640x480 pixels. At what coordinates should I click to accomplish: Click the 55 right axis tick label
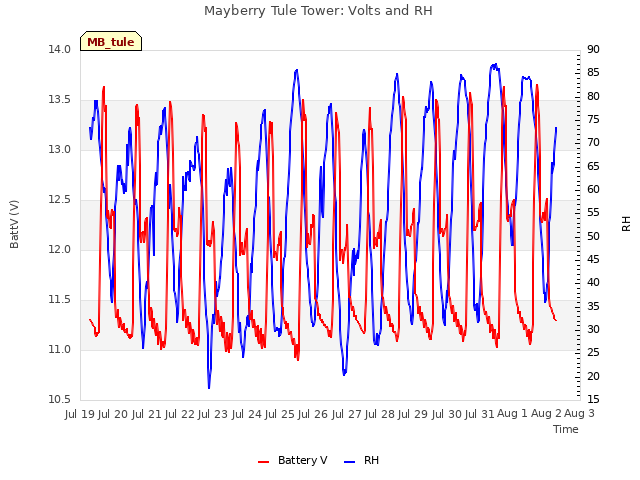click(593, 213)
